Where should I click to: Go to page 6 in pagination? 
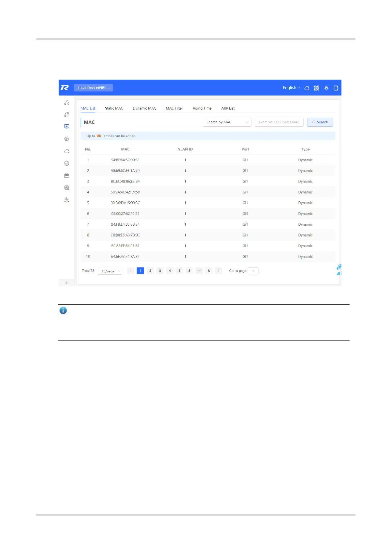click(189, 271)
